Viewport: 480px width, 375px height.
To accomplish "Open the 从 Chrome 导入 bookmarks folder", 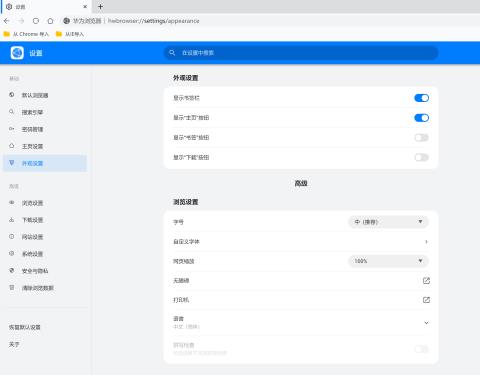I will click(x=26, y=34).
